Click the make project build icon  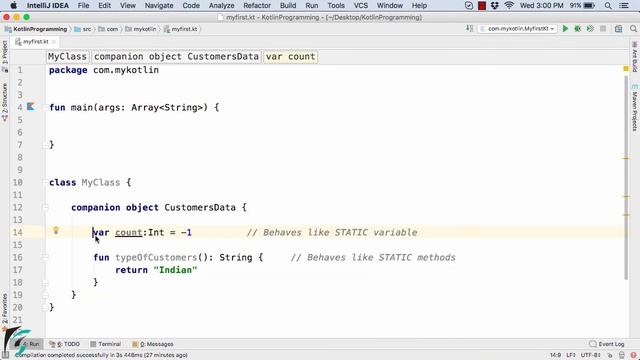coord(470,29)
